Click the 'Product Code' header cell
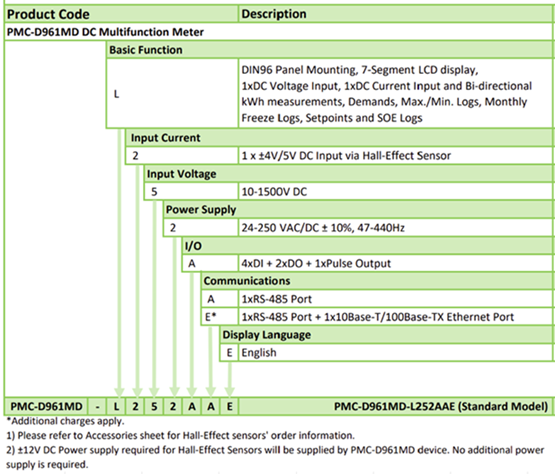 pos(121,14)
